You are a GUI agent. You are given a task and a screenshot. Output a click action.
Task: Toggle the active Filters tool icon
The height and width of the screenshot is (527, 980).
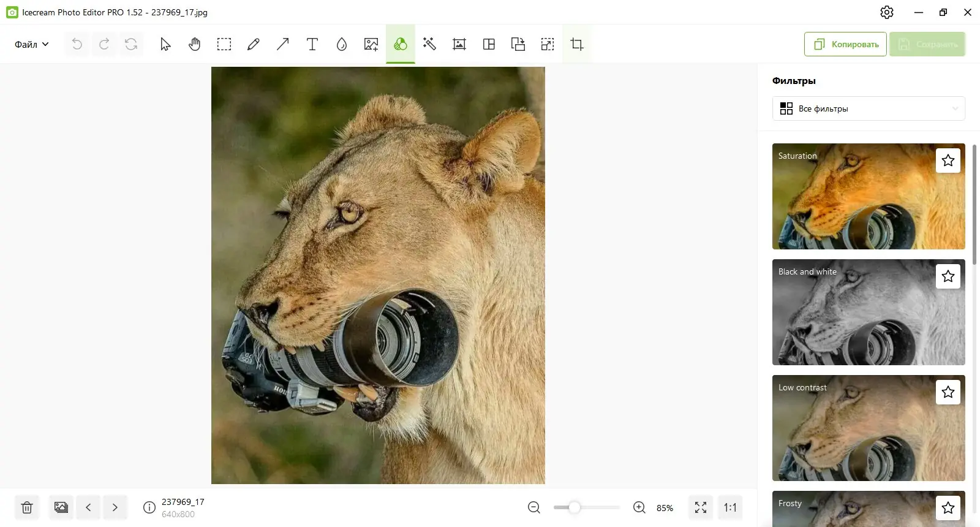coord(401,44)
